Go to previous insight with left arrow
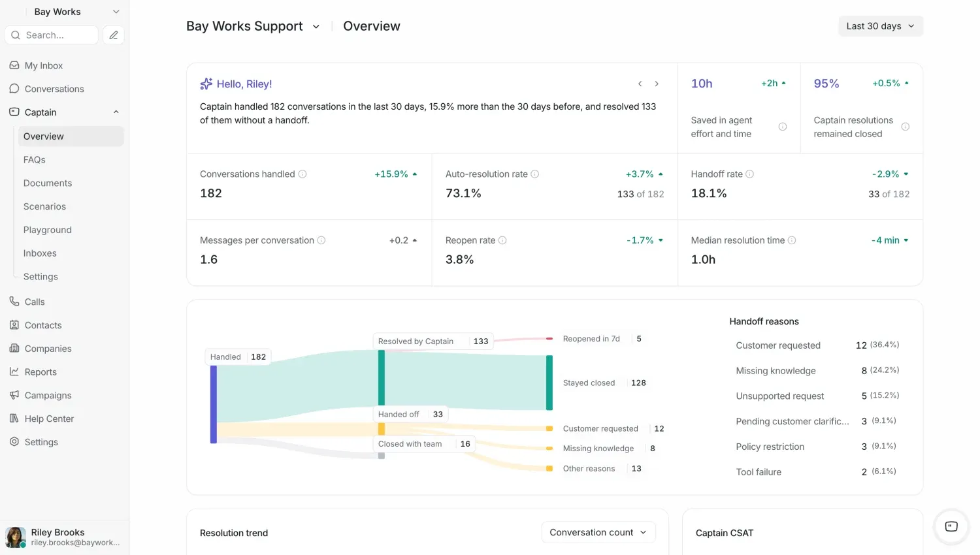Viewport: 980px width, 555px height. [x=640, y=84]
